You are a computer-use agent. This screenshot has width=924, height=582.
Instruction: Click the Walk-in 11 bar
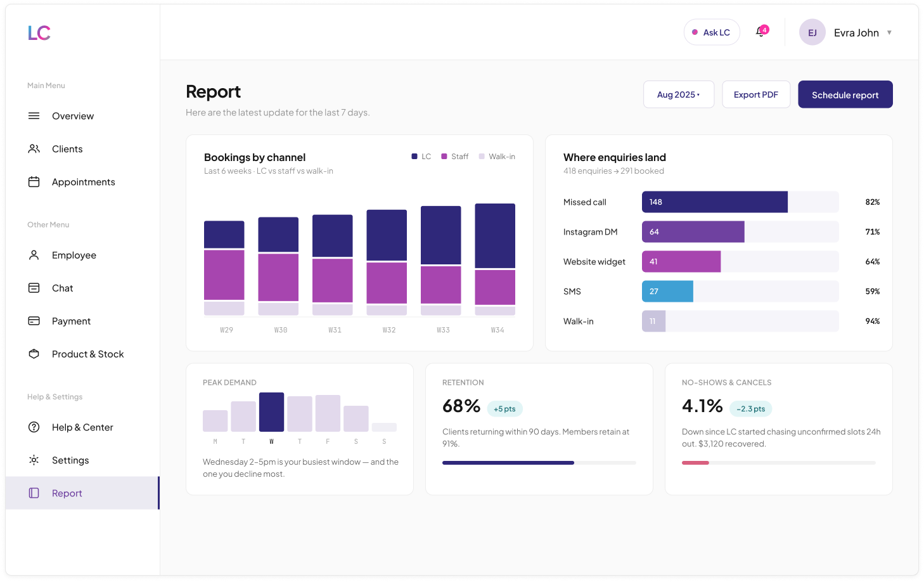[x=653, y=321]
